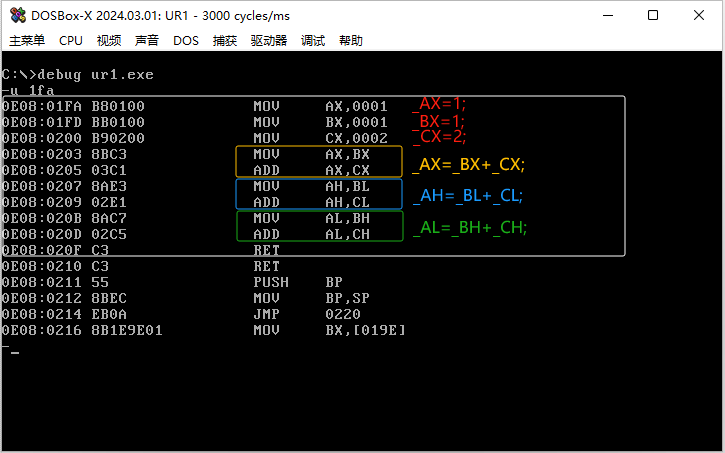Click the opcode bytes B80100

coord(118,106)
